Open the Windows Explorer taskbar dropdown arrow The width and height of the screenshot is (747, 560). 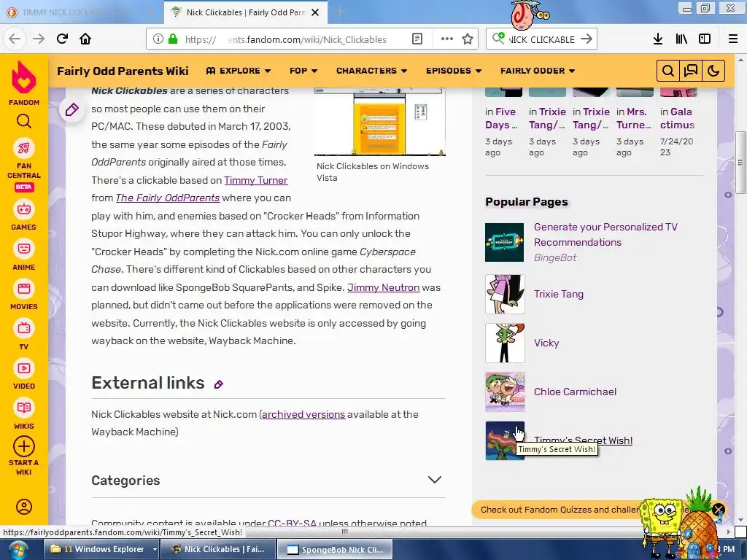click(x=155, y=550)
